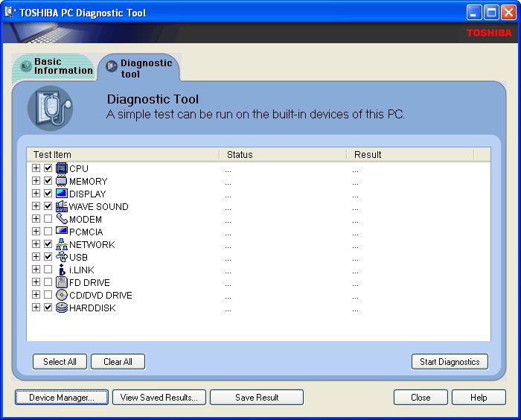Expand the CPU tree node
Screen dimensions: 521x420
pyautogui.click(x=36, y=168)
